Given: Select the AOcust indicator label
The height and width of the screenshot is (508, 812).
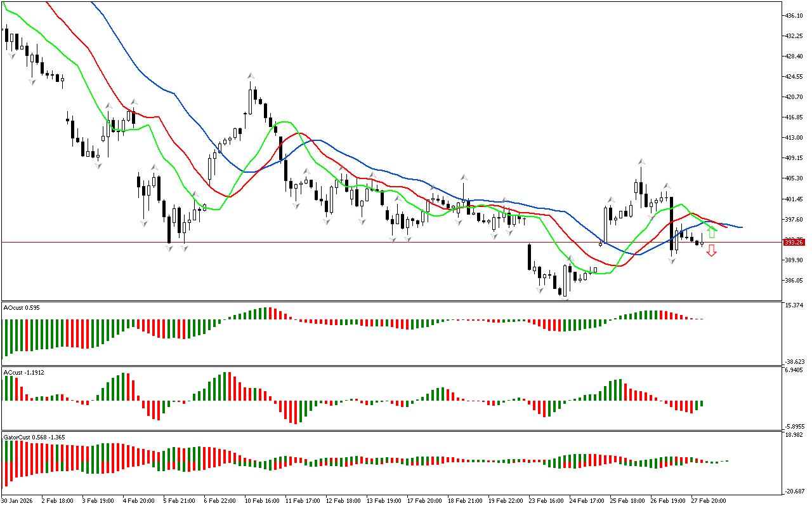Looking at the screenshot, I should (22, 307).
